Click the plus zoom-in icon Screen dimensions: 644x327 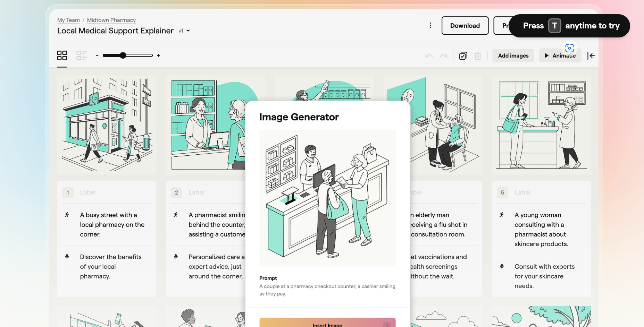(x=158, y=55)
